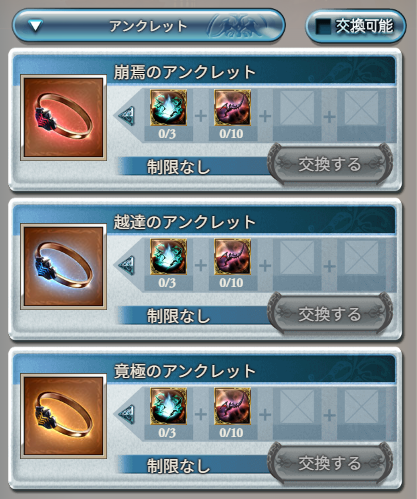Click the 交換する button for 竟極のアンクレット
Screen dimensions: 417x499
click(x=330, y=463)
